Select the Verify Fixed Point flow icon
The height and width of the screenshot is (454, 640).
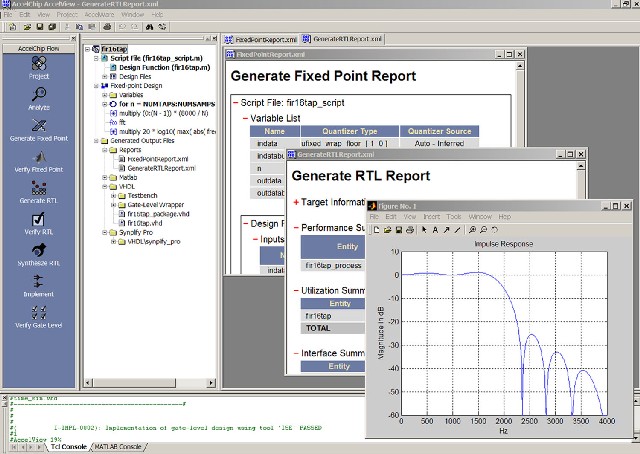39,157
